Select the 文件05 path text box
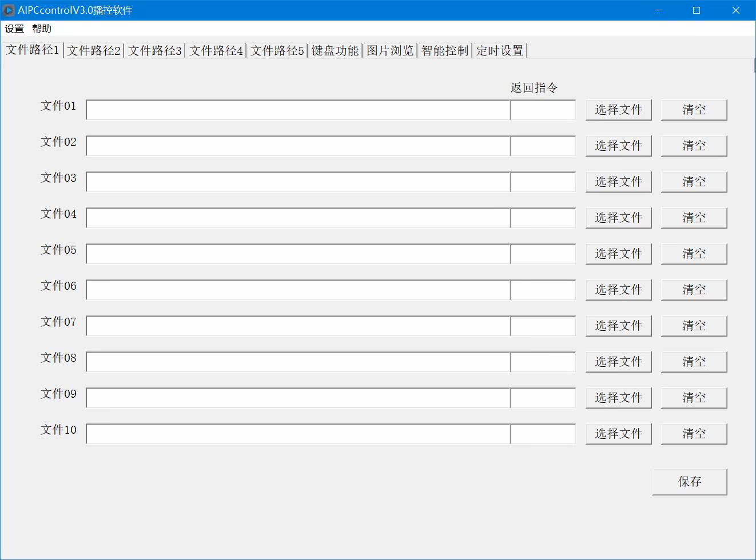 [x=298, y=254]
